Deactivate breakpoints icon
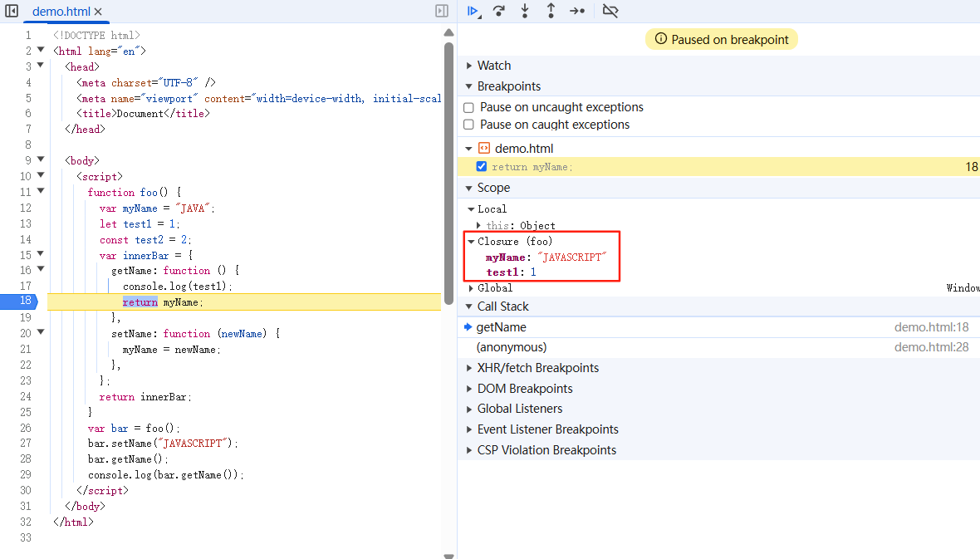 [610, 11]
